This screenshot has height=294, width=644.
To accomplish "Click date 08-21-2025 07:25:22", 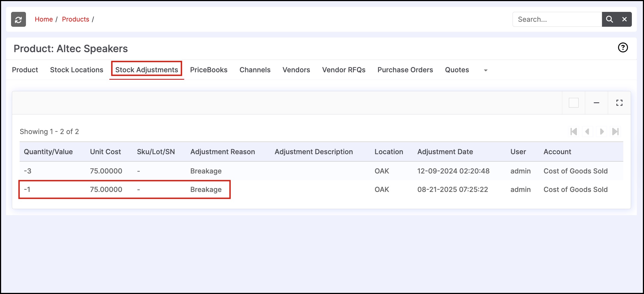I will coord(453,189).
